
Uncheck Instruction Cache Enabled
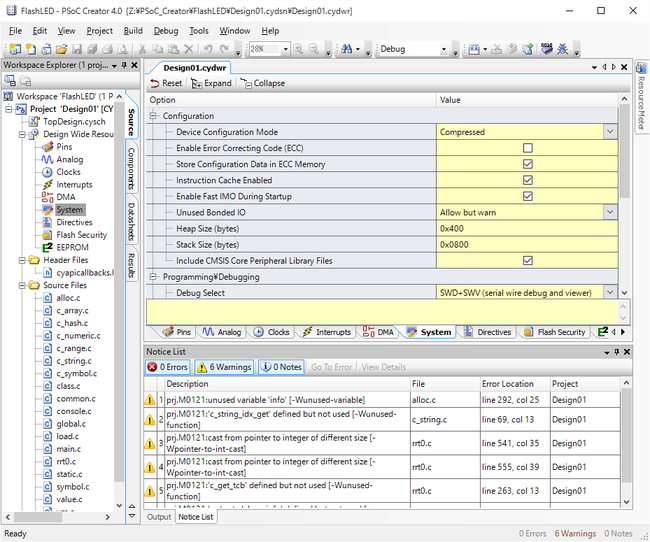[527, 180]
